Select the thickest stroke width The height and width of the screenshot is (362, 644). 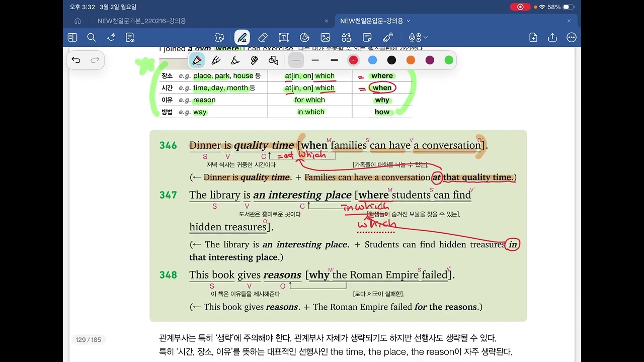[x=334, y=60]
